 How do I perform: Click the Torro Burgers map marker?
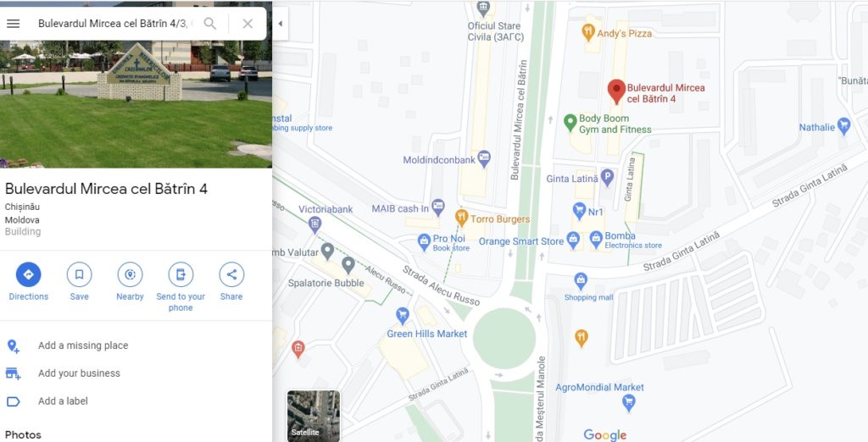coord(462,218)
